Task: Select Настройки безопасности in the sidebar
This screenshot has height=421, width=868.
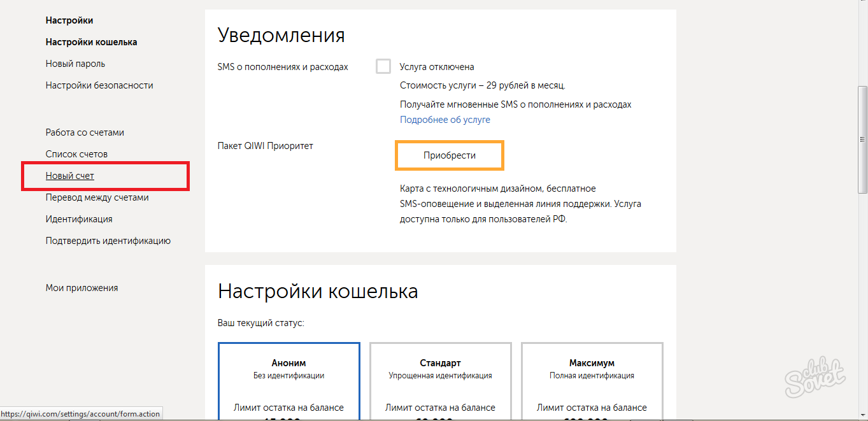Action: tap(99, 85)
